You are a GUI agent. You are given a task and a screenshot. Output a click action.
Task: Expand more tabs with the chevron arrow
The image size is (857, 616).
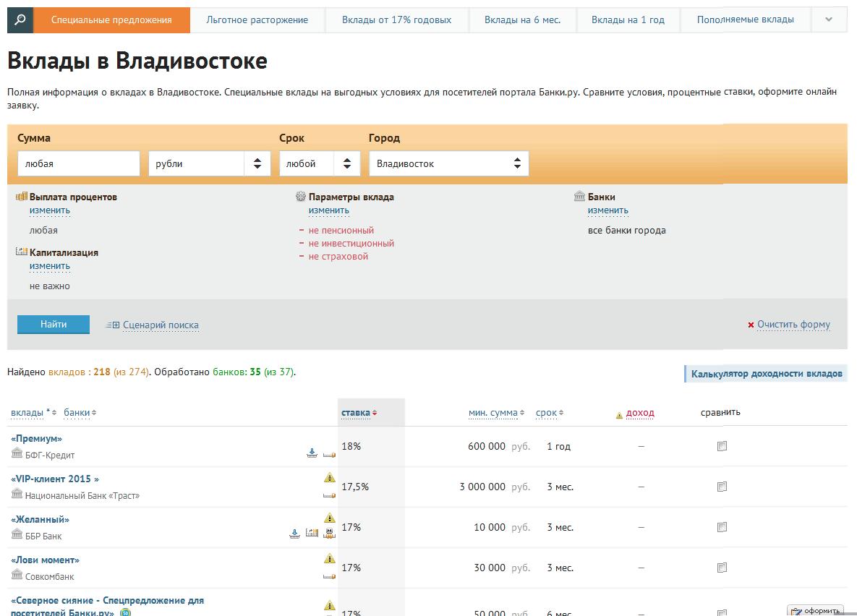[x=829, y=20]
